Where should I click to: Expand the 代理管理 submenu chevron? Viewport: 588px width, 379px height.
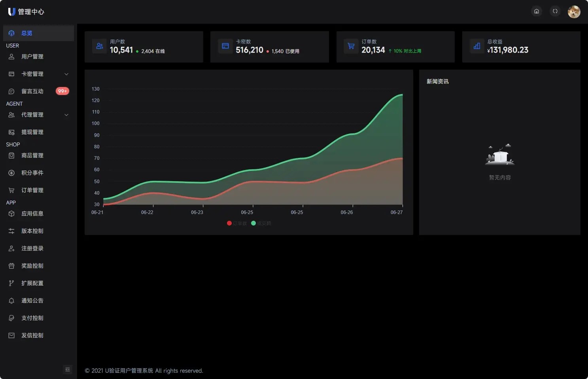coord(66,115)
